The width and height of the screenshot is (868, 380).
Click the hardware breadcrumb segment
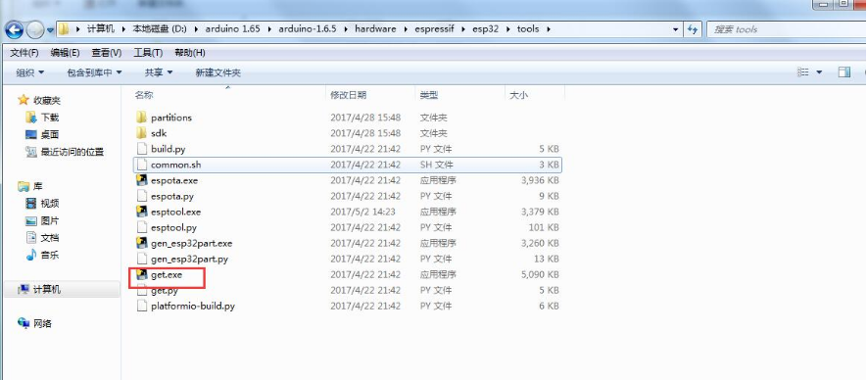point(375,28)
